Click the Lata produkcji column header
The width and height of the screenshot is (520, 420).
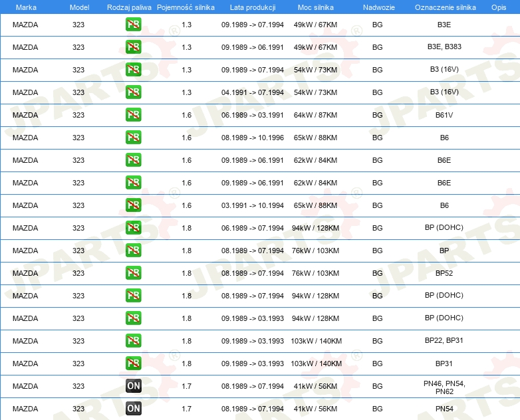pyautogui.click(x=253, y=7)
